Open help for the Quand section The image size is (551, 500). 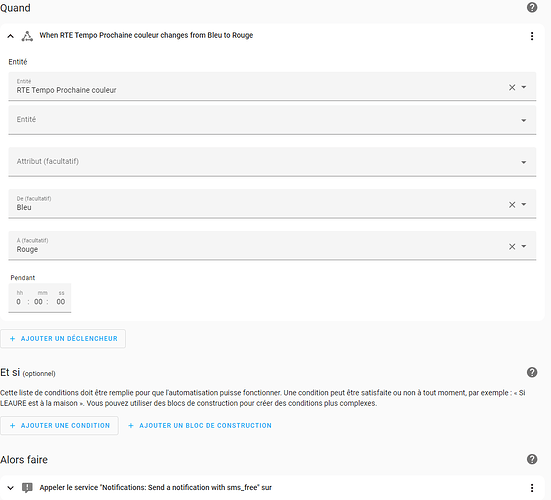(532, 7)
